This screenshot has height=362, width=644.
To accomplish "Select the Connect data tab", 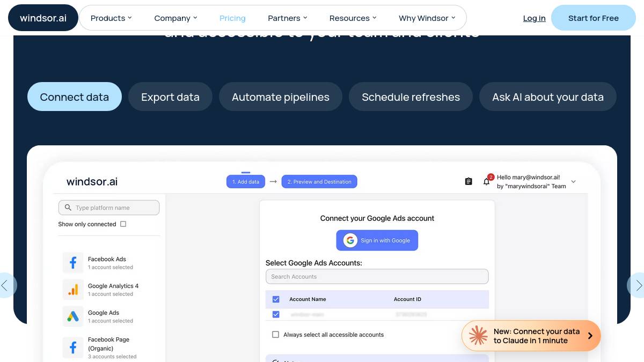I will [x=75, y=97].
